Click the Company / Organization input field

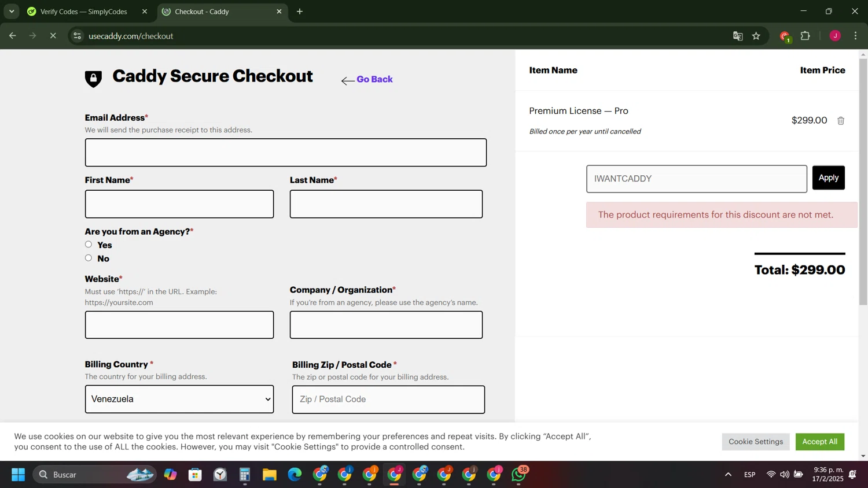tap(386, 325)
